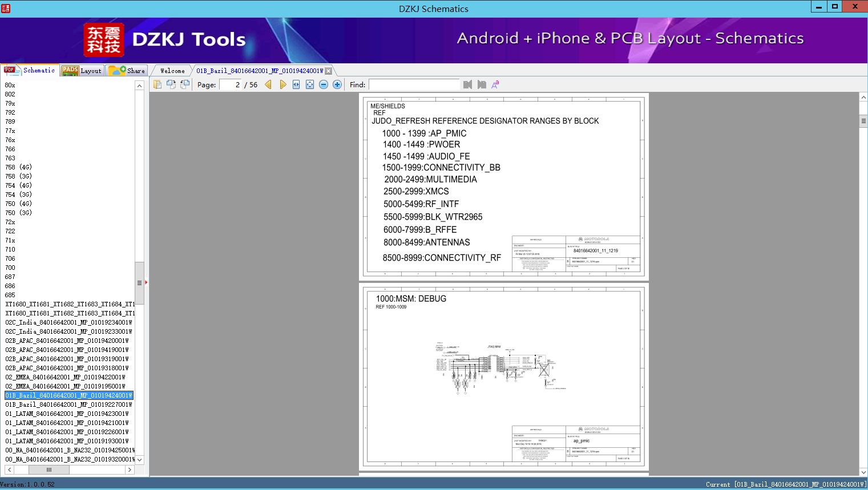Click the file list scroll up arrow
Viewport: 868px width, 490px height.
[139, 86]
